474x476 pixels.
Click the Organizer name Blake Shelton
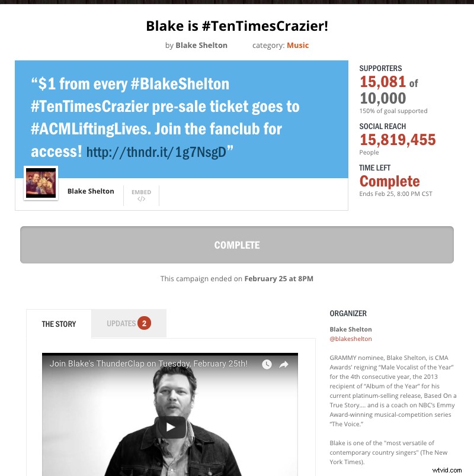pos(351,329)
